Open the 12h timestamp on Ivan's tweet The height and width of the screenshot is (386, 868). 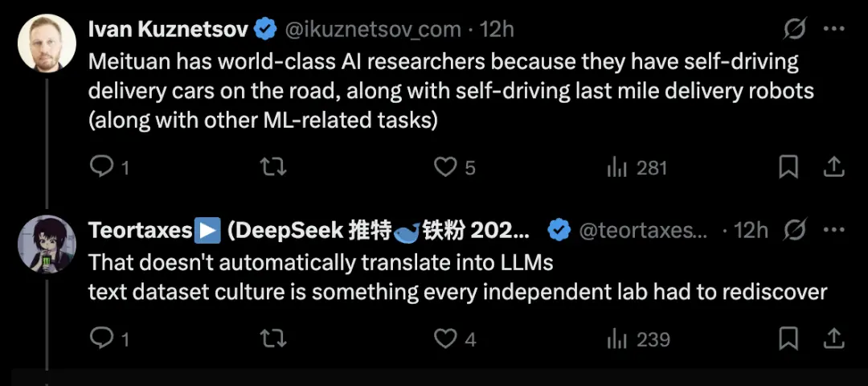(x=496, y=31)
